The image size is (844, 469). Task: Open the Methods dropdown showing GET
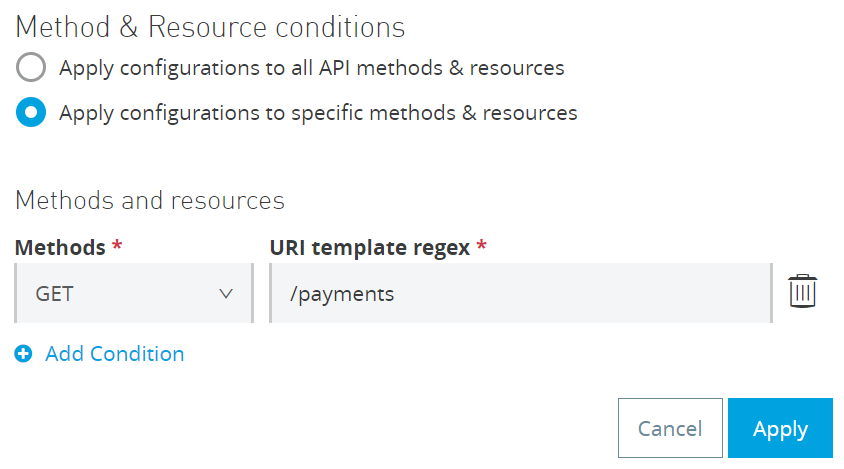pyautogui.click(x=134, y=293)
